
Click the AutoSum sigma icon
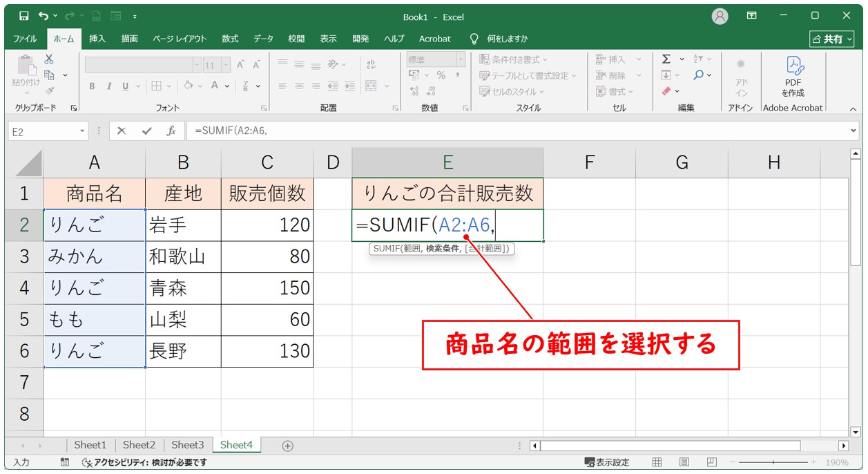(x=666, y=59)
